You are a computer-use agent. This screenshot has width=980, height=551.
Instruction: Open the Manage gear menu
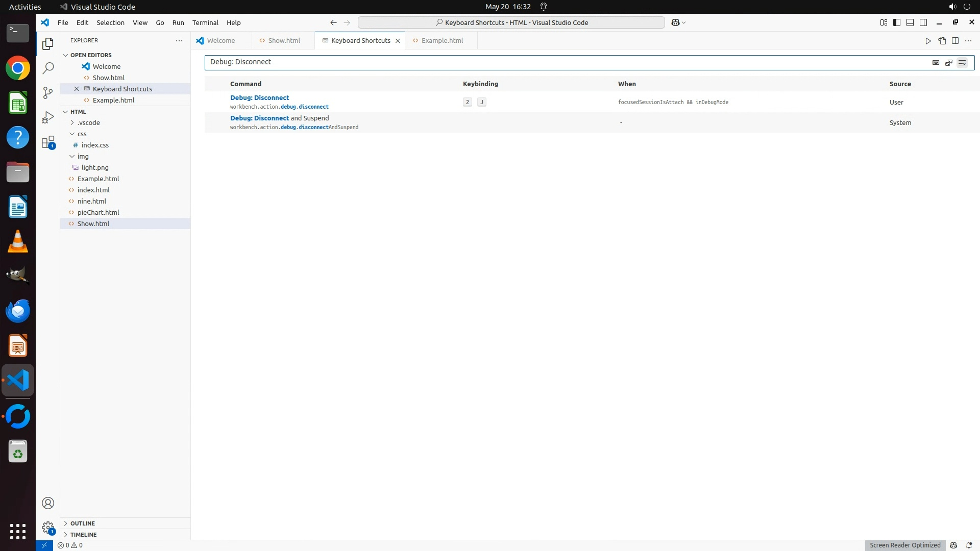[48, 528]
